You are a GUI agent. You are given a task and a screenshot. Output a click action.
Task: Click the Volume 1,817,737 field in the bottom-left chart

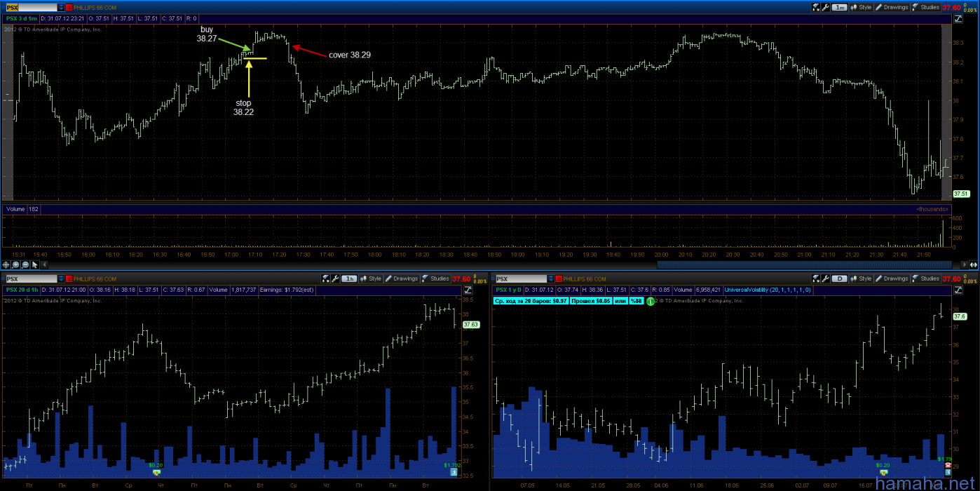pyautogui.click(x=232, y=290)
